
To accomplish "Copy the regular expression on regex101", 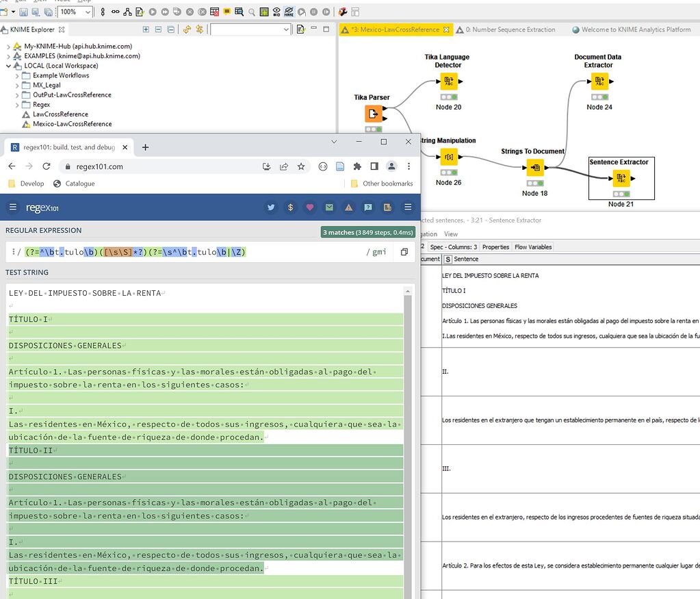I will (x=404, y=252).
